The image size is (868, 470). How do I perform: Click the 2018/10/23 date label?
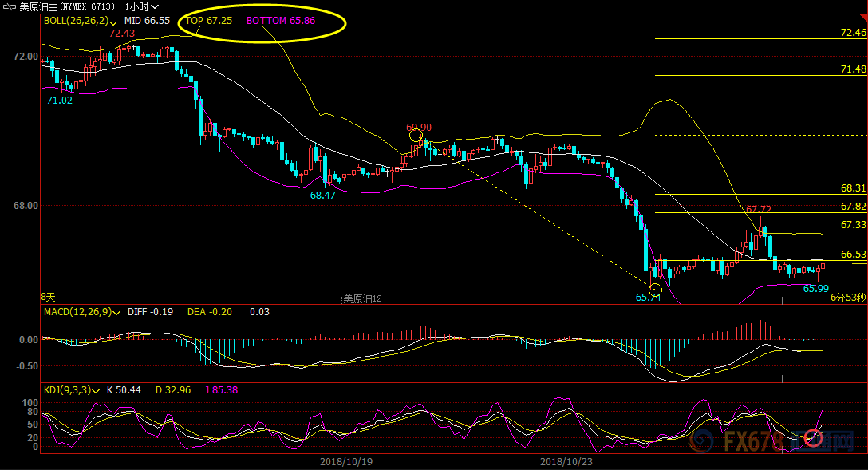click(566, 462)
